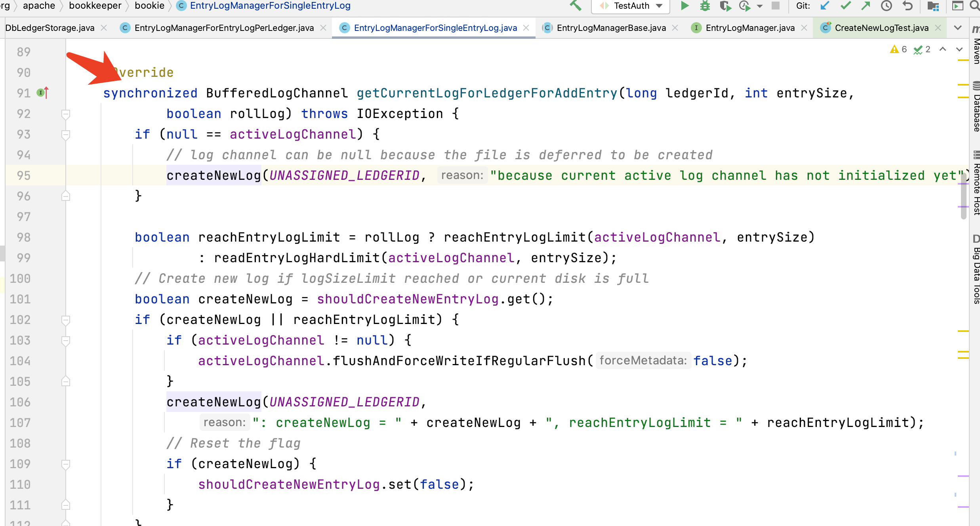This screenshot has width=980, height=526.
Task: Go to next highlighted error arrow
Action: coord(959,49)
